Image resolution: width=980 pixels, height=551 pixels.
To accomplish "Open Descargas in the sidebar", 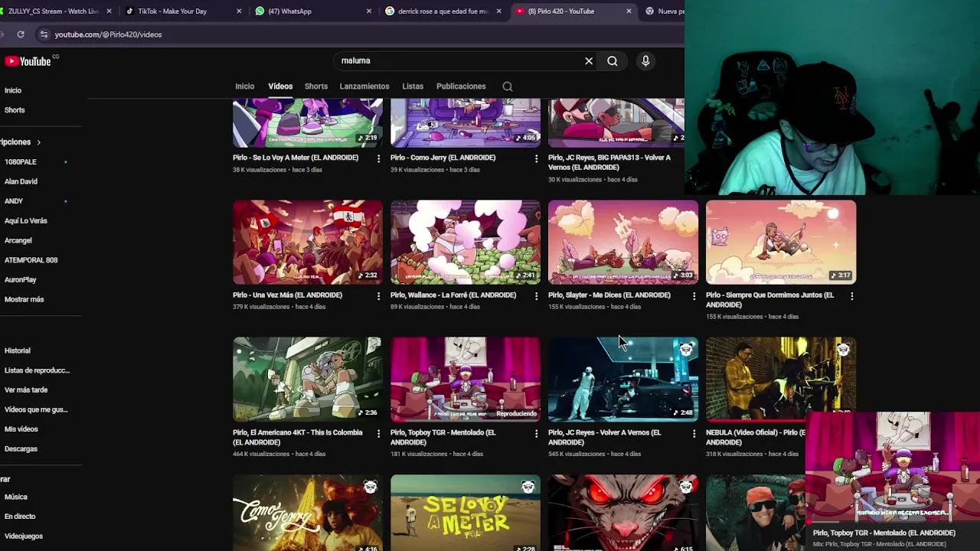I will click(21, 449).
